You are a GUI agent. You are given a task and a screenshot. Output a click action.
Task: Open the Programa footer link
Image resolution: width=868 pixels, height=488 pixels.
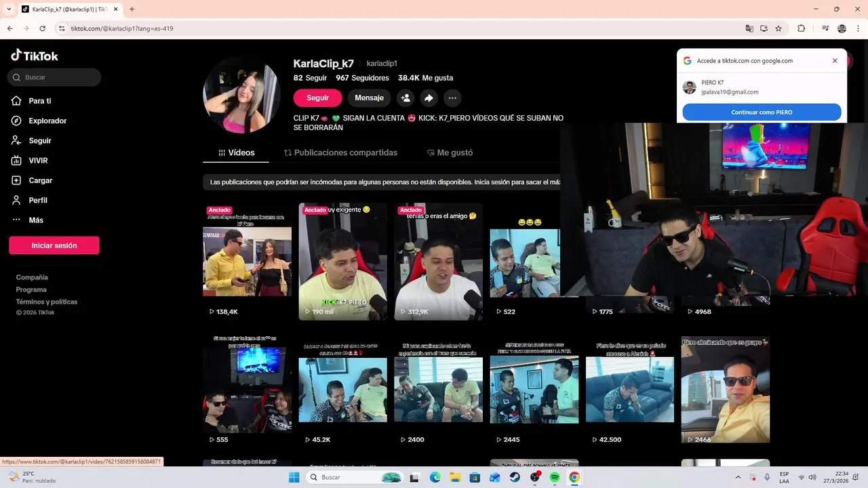(31, 289)
